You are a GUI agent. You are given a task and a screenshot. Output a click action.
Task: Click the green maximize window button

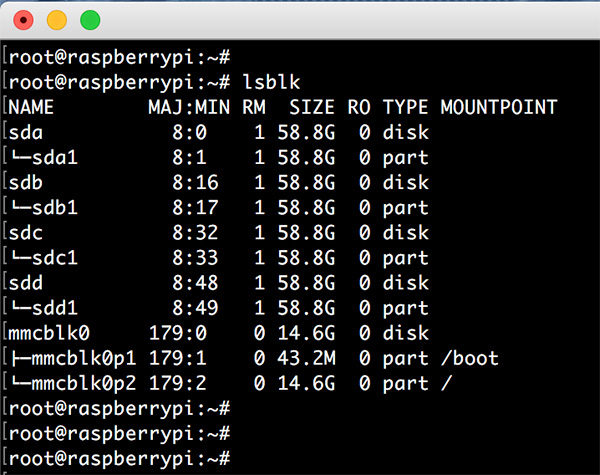[x=90, y=19]
